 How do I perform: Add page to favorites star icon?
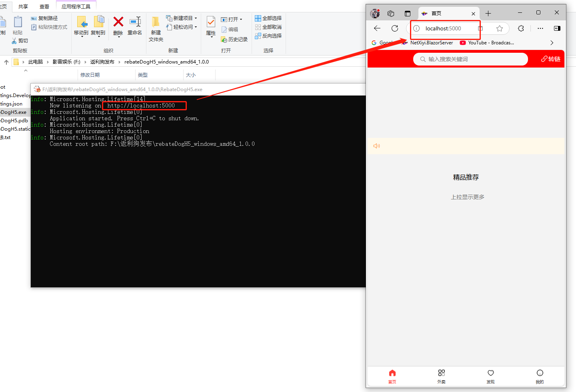coord(499,28)
